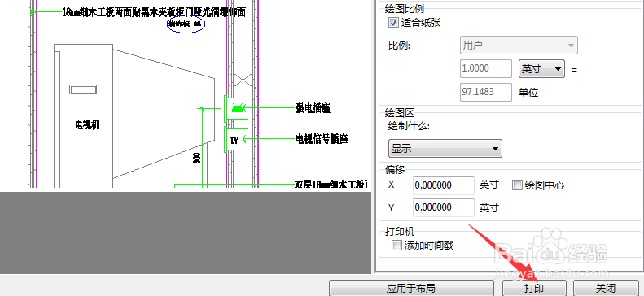Click the 18mm细木工板 annotation text at top
644x296 pixels.
[x=154, y=12]
